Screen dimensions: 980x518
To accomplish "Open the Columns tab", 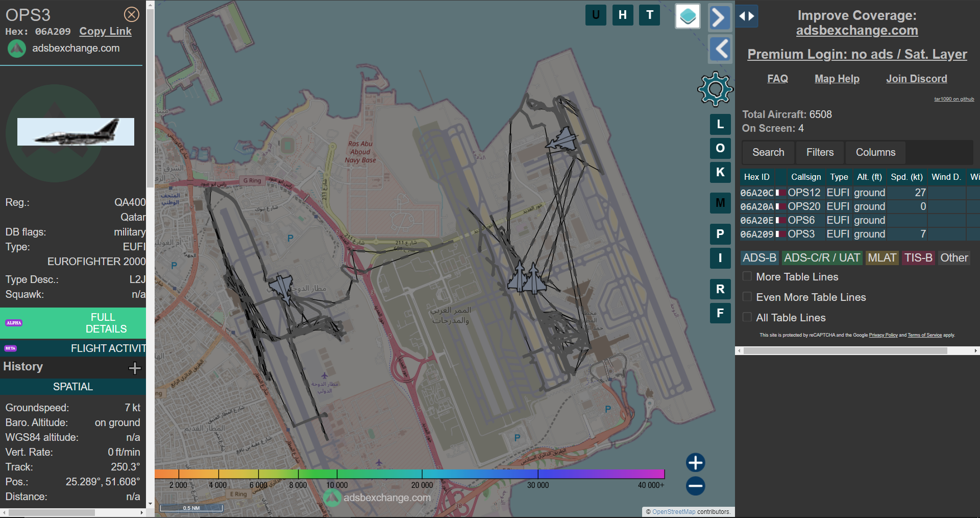I will click(x=875, y=152).
